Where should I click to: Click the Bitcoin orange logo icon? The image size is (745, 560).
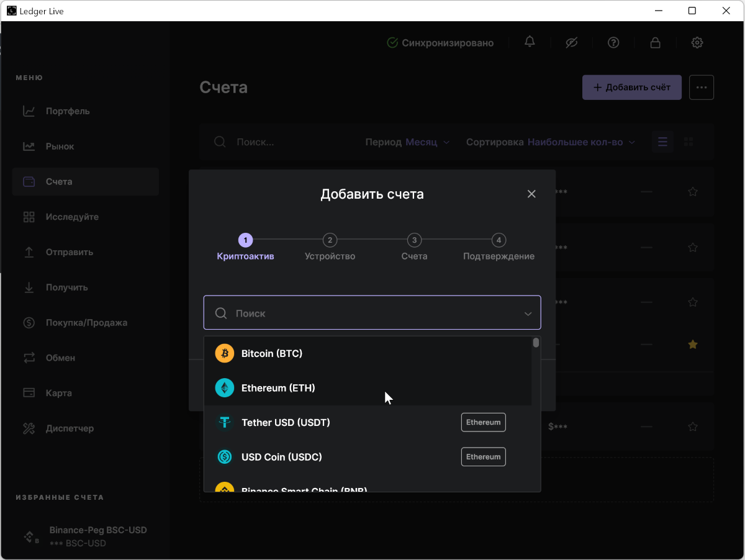224,353
